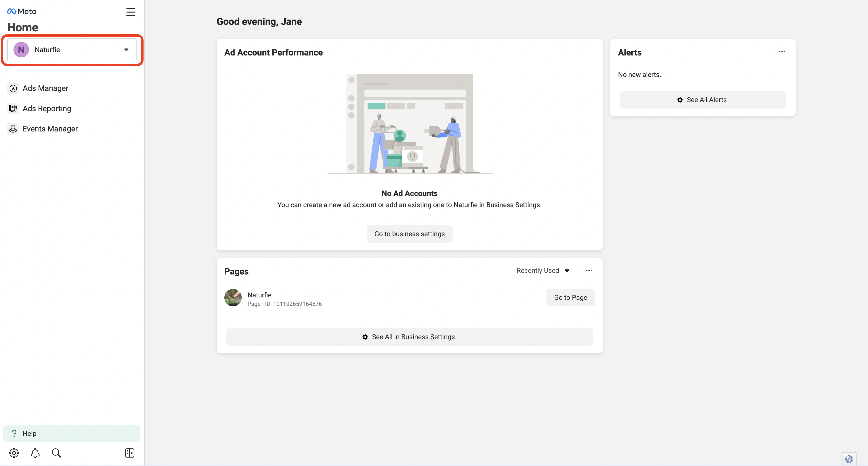This screenshot has width=868, height=466.
Task: Click the search magnifier icon
Action: tap(56, 453)
